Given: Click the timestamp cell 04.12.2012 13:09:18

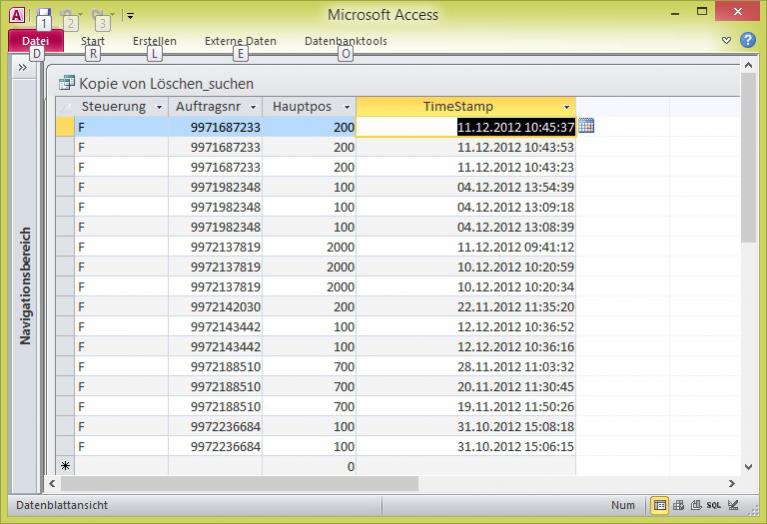Looking at the screenshot, I should 466,207.
